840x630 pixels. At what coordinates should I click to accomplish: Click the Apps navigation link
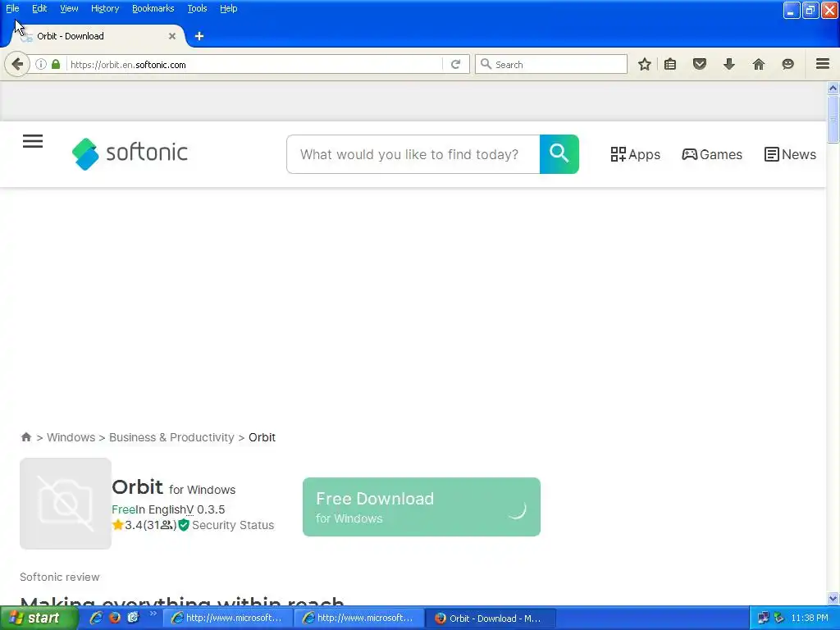pyautogui.click(x=636, y=154)
